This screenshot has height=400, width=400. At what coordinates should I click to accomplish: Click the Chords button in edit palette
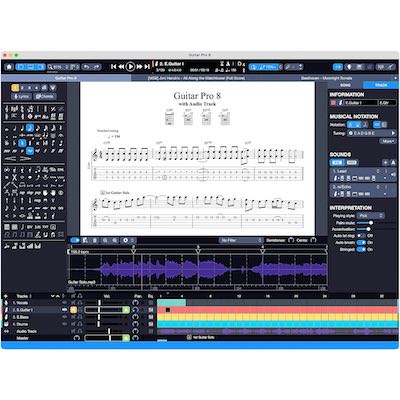point(45,96)
